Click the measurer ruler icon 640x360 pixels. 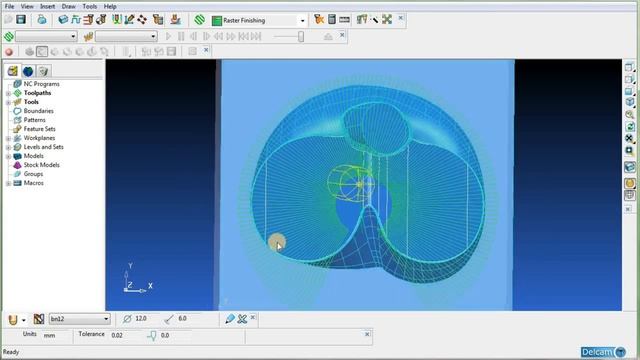click(x=344, y=19)
